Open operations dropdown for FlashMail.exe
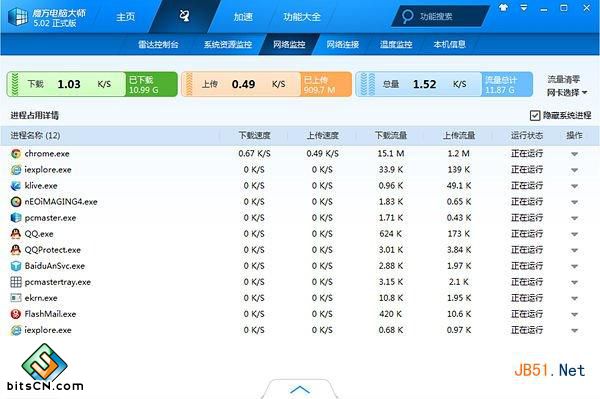Viewport: 600px width, 399px height. click(574, 315)
